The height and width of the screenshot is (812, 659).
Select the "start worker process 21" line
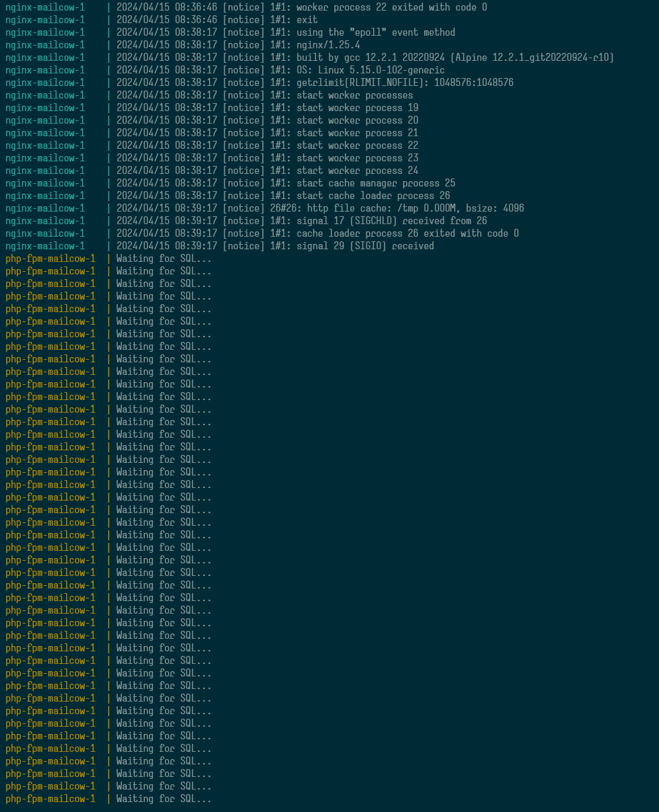tap(357, 133)
